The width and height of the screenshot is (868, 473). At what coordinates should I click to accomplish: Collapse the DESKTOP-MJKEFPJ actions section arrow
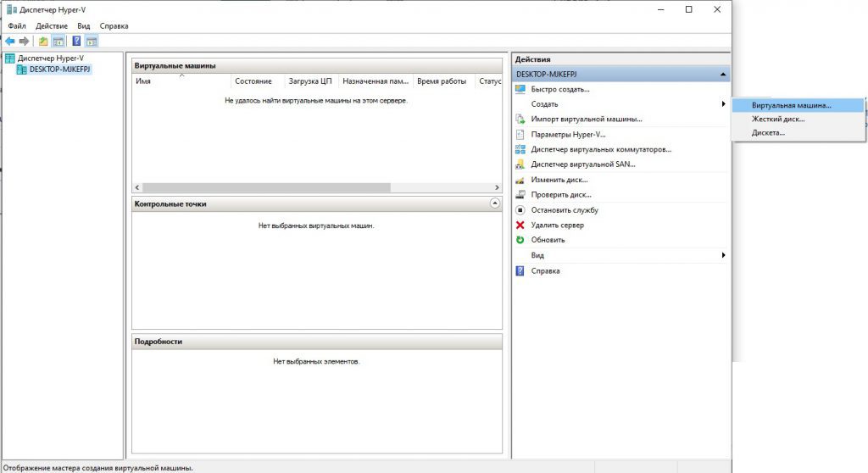tap(722, 75)
